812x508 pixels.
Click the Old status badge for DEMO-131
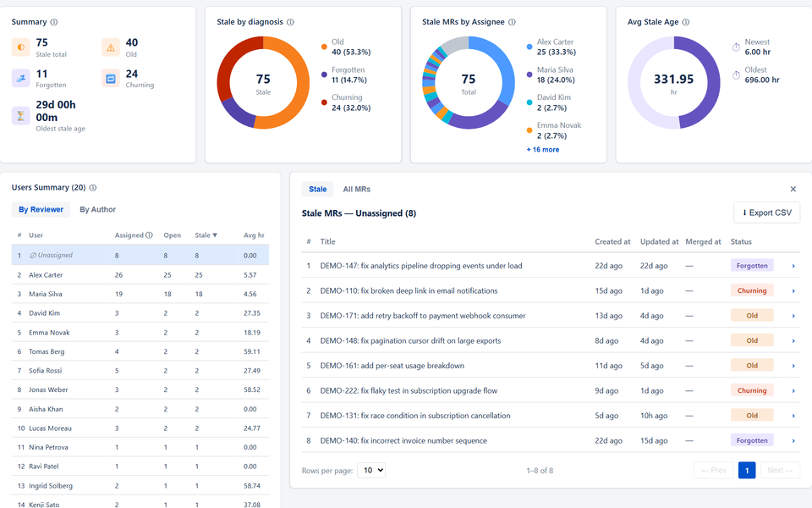(x=752, y=415)
